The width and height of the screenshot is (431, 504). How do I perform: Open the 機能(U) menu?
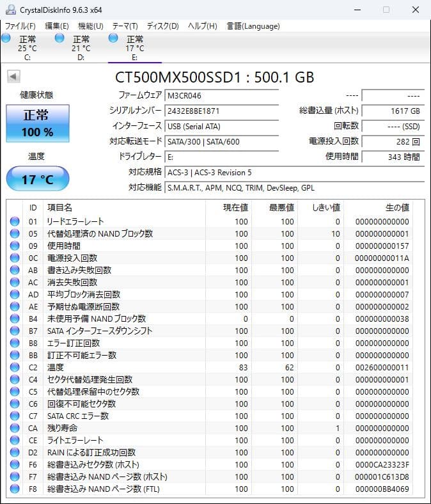(x=91, y=26)
